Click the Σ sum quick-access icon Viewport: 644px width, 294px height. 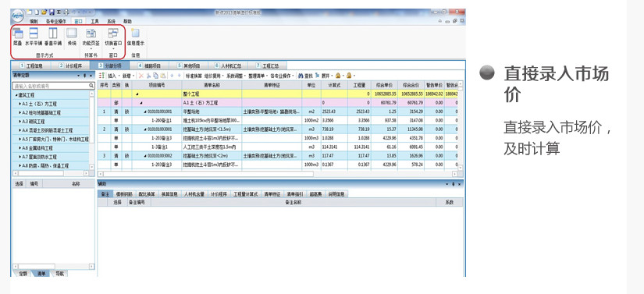59,12
